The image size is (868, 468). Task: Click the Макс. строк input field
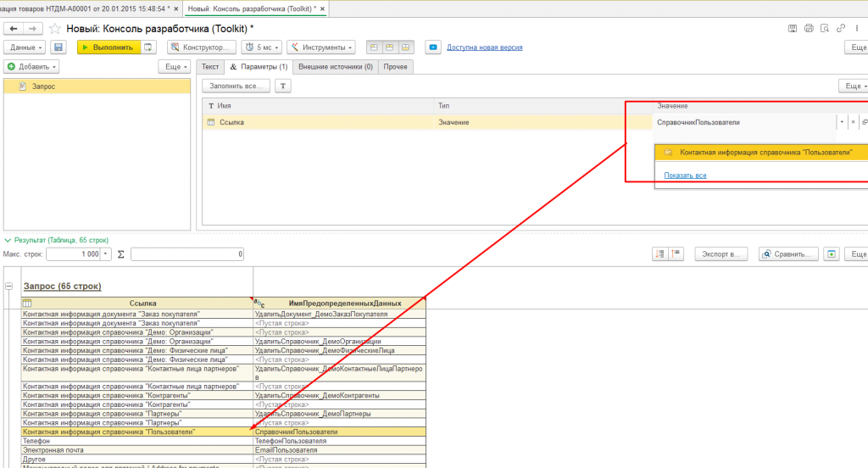[x=73, y=253]
